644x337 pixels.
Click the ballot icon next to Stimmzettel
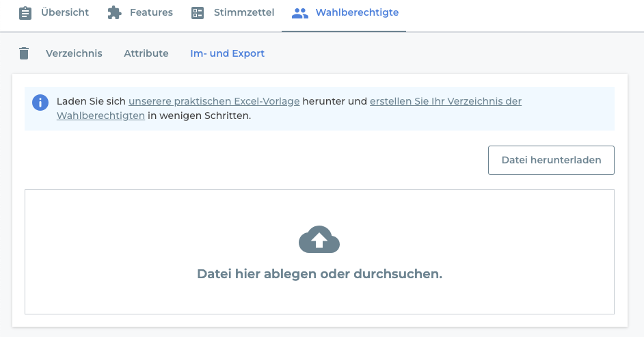coord(198,13)
